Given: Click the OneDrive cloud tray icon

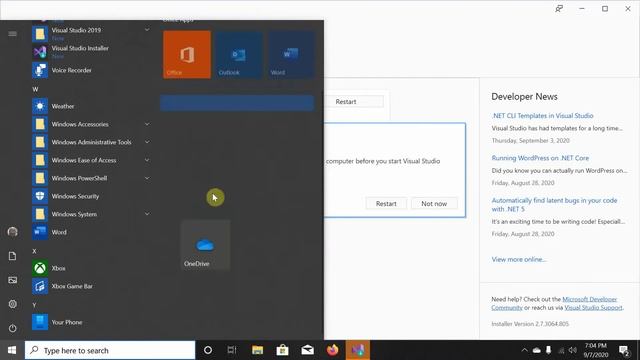Looking at the screenshot, I should point(537,350).
